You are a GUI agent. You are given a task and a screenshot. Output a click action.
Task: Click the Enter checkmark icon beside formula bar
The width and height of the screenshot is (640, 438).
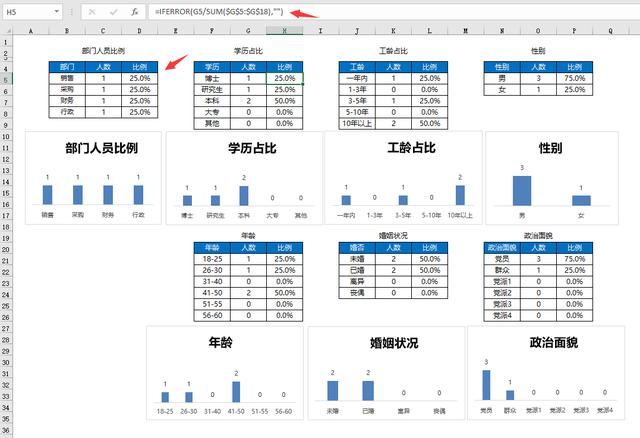pos(113,12)
